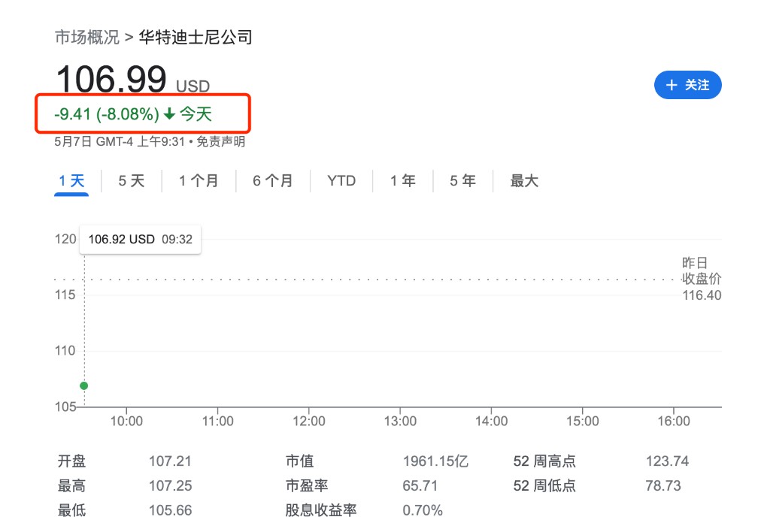Click the 股息收益率 label
Viewport: 770px width, 532px height.
(320, 510)
